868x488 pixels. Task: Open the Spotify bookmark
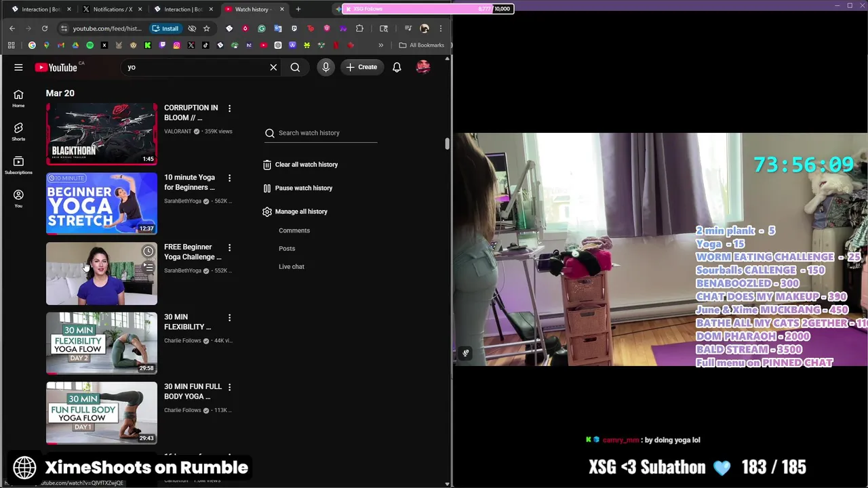(x=90, y=45)
